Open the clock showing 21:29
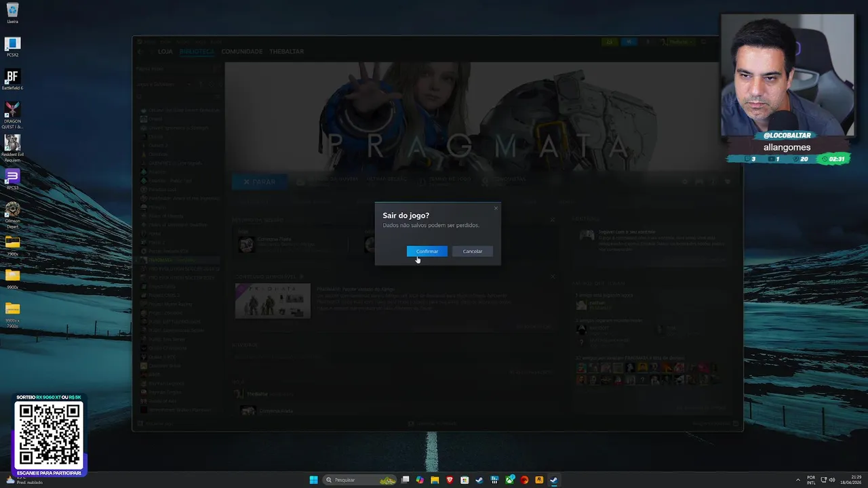This screenshot has width=868, height=488. [x=851, y=480]
